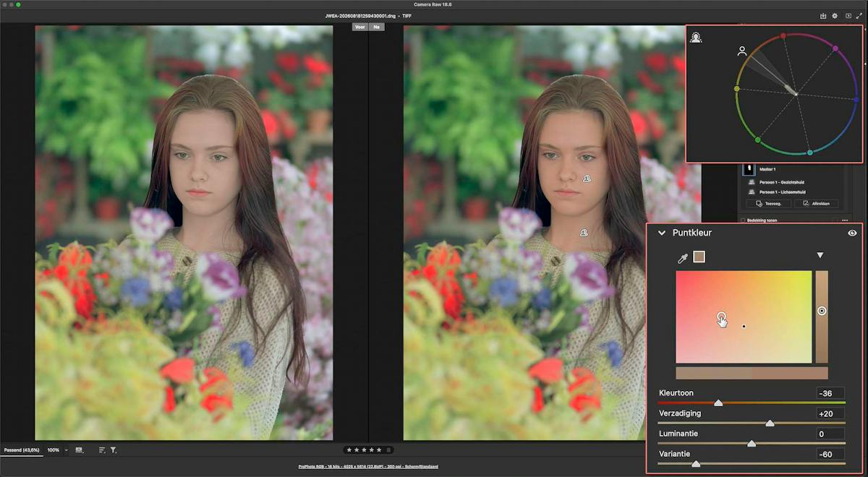Click the Toevoeg. mask button
Viewport: 868px width, 477px height.
[767, 204]
